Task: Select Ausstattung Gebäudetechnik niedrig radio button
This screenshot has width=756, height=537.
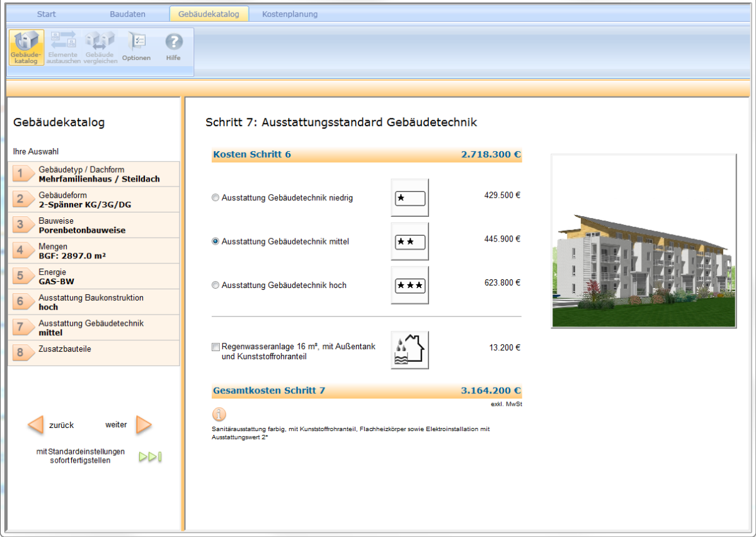Action: [x=215, y=198]
